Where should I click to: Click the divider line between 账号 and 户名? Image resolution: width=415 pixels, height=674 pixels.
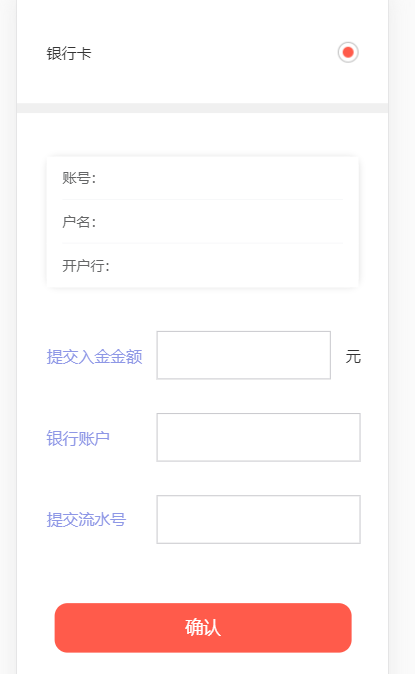(202, 199)
